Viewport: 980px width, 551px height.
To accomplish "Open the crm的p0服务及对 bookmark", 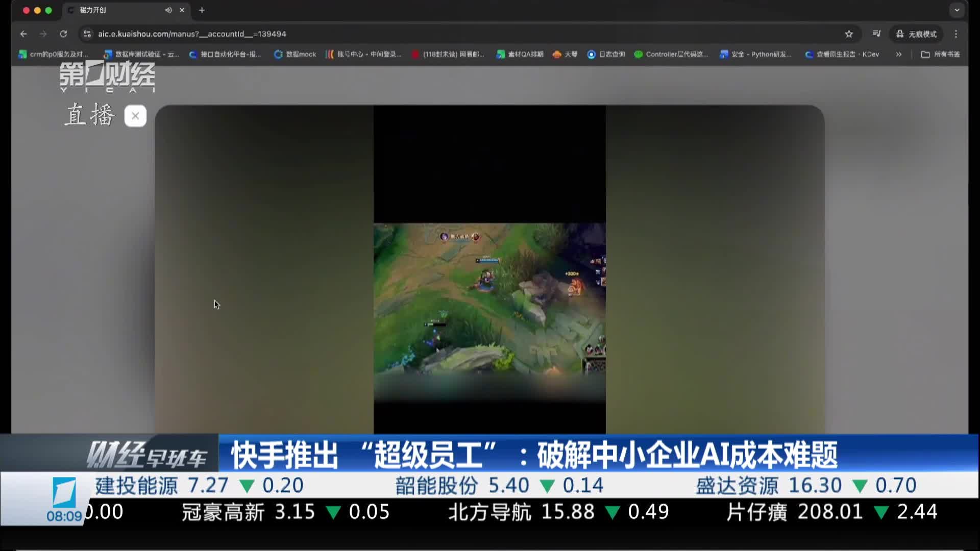I will coord(54,54).
